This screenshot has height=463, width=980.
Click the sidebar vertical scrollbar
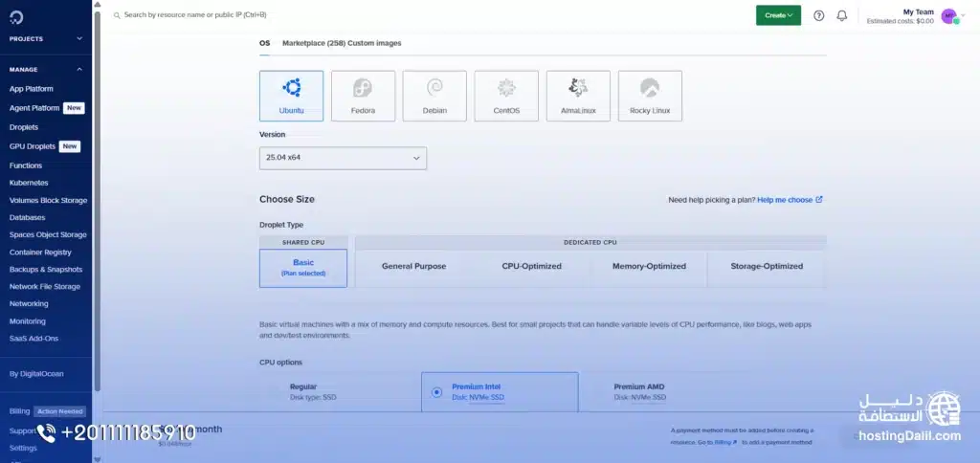[x=97, y=200]
